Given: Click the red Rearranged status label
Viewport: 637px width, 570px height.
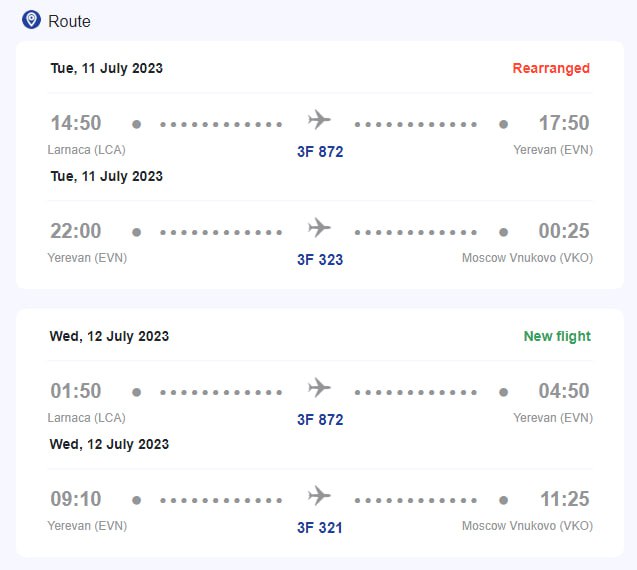Looking at the screenshot, I should pos(551,68).
